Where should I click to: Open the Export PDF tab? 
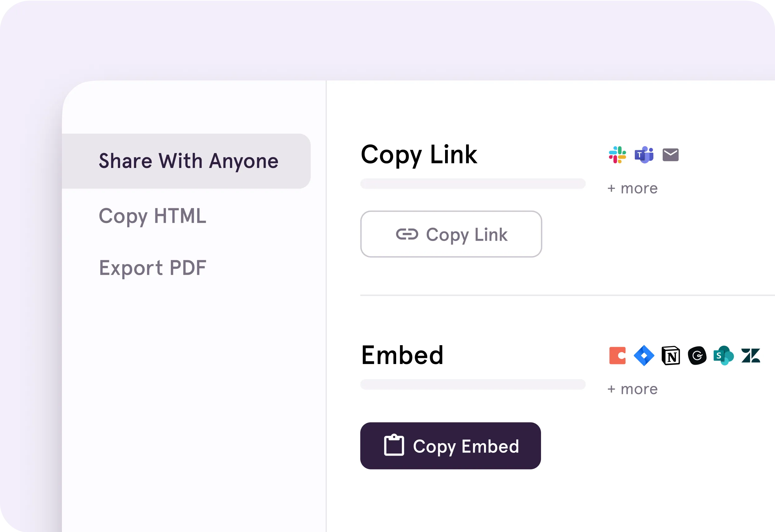point(152,268)
